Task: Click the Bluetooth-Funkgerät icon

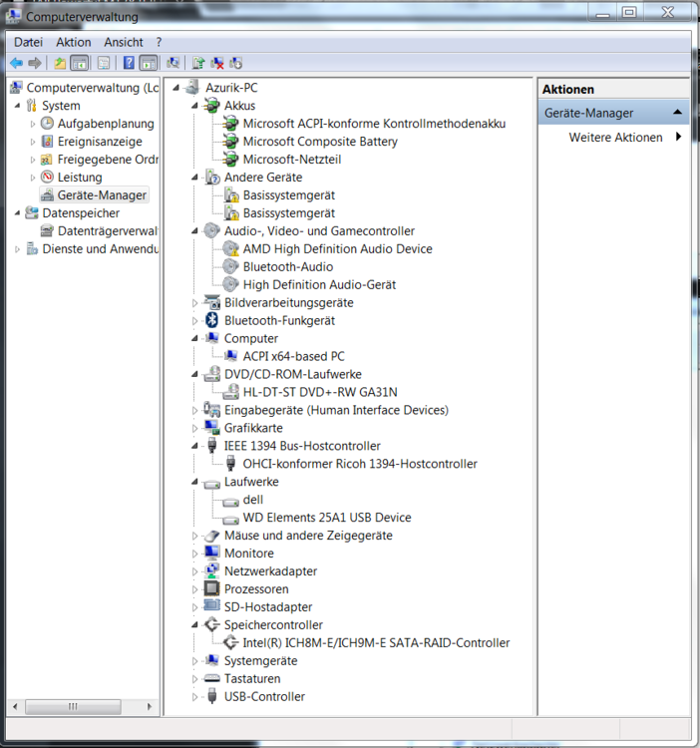Action: 211,321
